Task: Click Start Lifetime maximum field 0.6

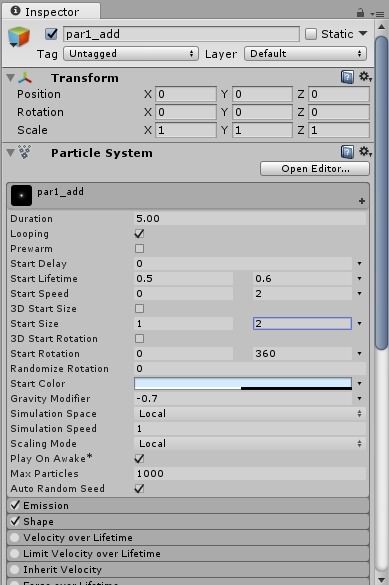Action: pos(302,278)
